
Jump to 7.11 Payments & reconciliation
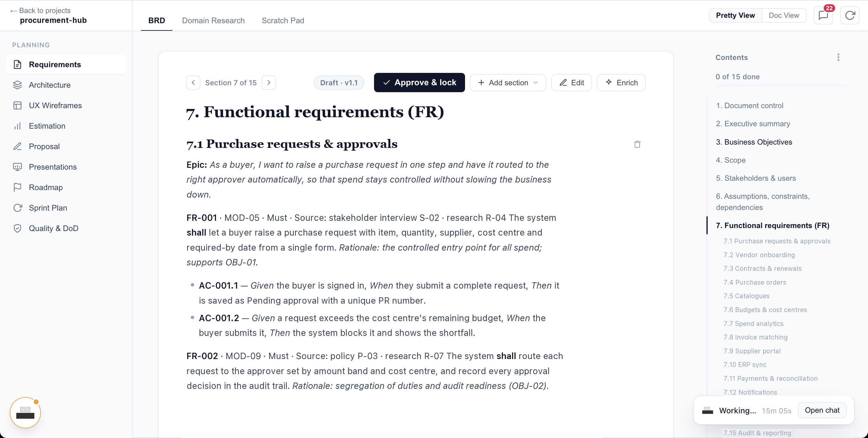(x=771, y=378)
